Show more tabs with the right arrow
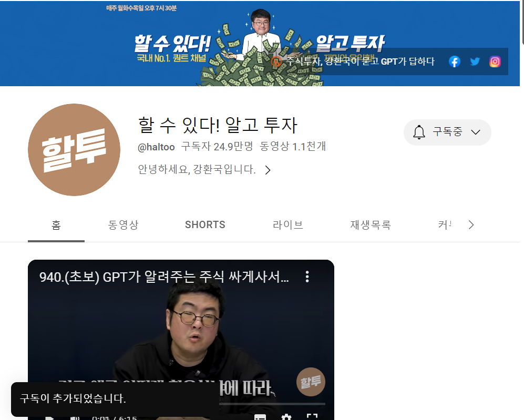524x420 pixels. coord(471,225)
